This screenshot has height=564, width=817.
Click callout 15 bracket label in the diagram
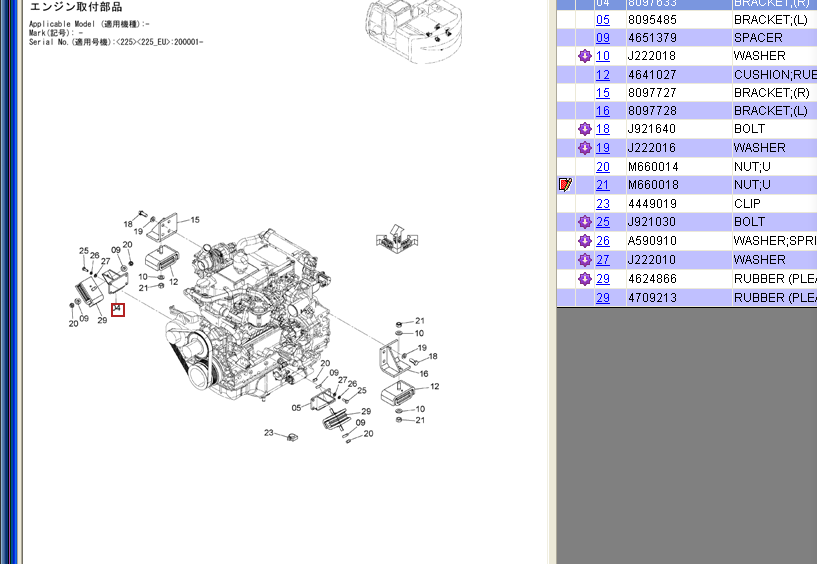point(195,220)
